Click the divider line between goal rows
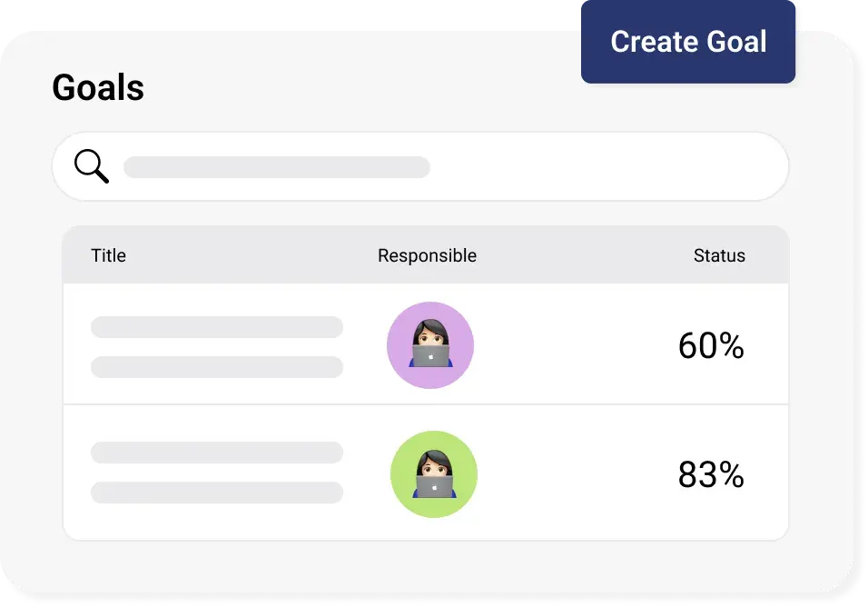 coord(545,404)
